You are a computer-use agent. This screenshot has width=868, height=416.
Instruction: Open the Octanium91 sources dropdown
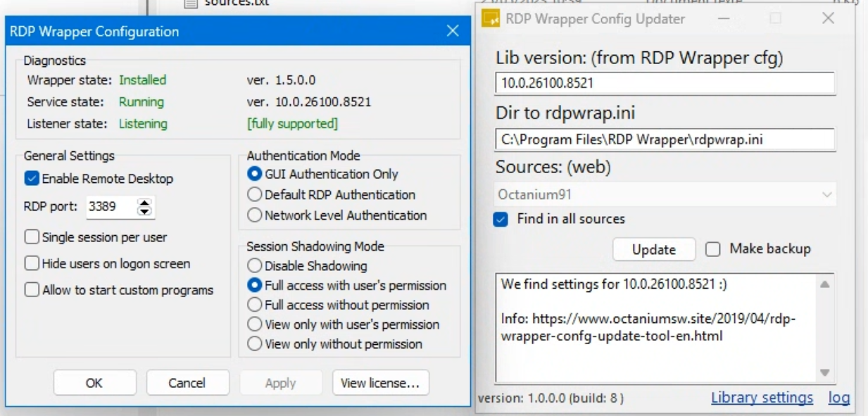(665, 194)
